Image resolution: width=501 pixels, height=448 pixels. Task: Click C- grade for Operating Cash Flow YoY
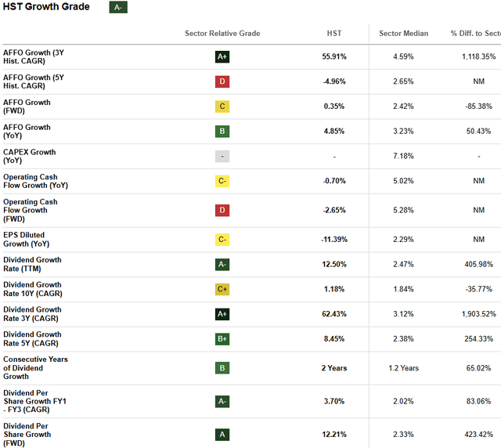pos(222,181)
